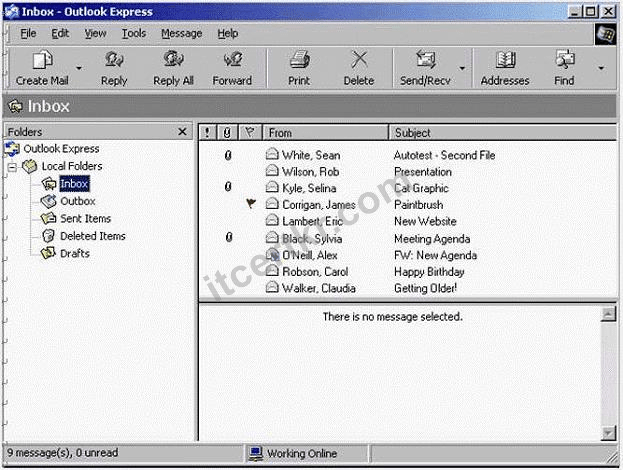
Task: Click the 9 message(s), 0 unread status text
Action: [63, 453]
